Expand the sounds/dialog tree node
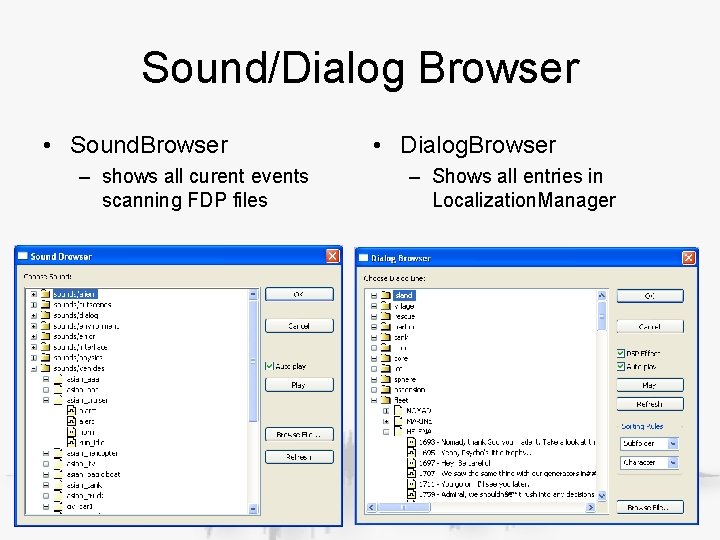The width and height of the screenshot is (720, 540). pyautogui.click(x=34, y=315)
